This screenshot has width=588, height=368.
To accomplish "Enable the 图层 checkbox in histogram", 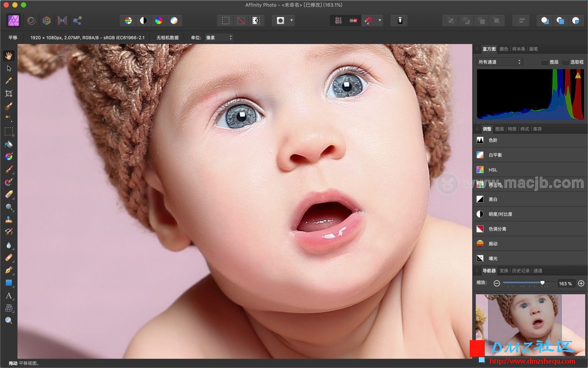I will click(x=545, y=62).
